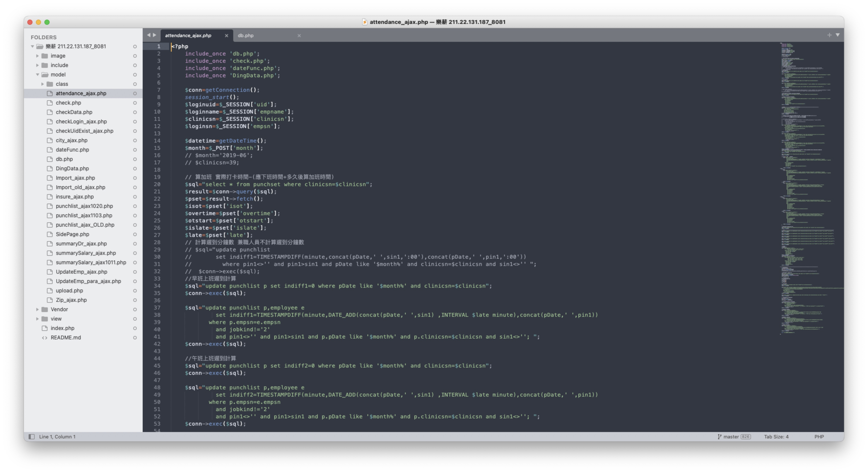
Task: Close the attendance_ajax.php tab
Action: pyautogui.click(x=226, y=35)
